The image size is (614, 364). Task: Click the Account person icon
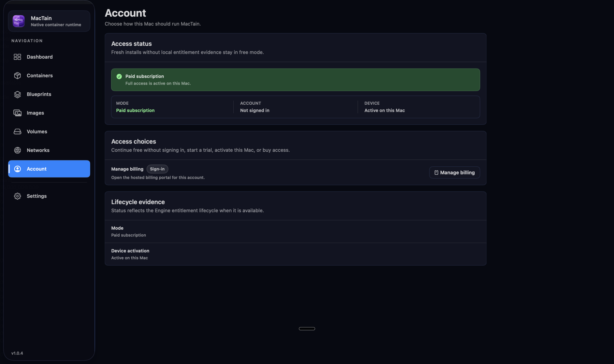click(x=17, y=169)
